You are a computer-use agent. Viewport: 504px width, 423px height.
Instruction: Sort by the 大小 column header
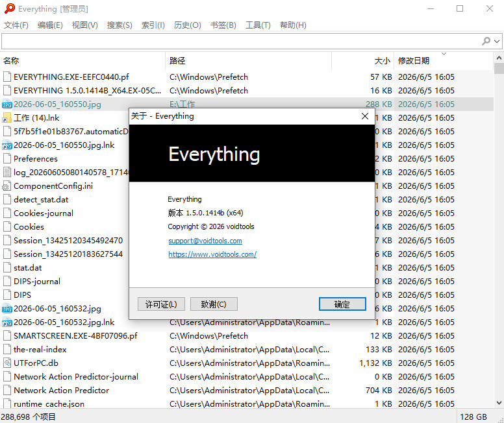[362, 61]
